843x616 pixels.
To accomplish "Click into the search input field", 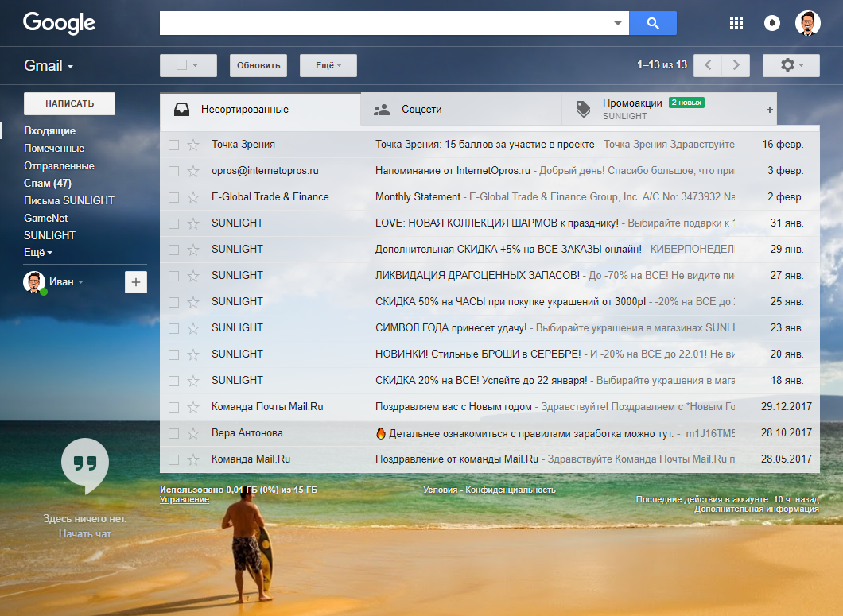I will tap(386, 23).
